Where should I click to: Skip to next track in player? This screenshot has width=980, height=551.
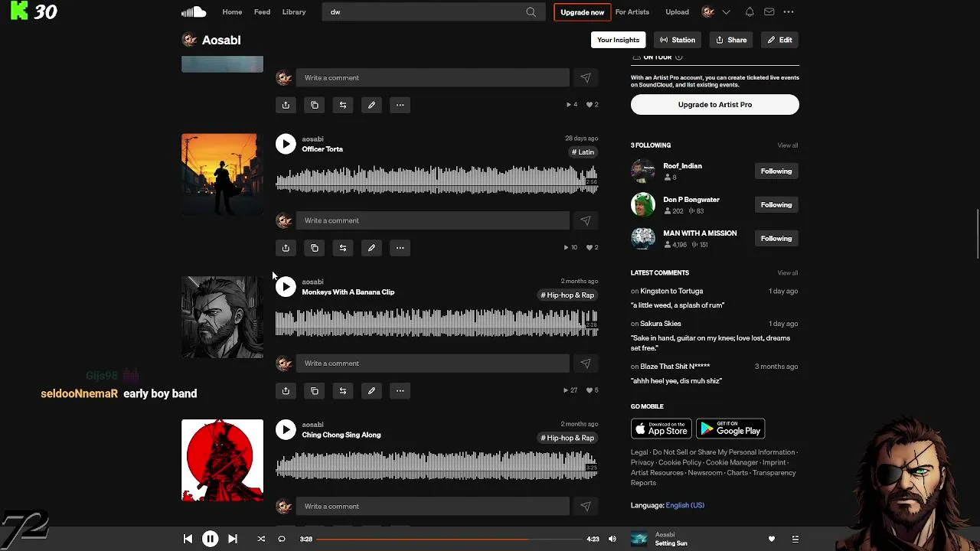coord(233,539)
